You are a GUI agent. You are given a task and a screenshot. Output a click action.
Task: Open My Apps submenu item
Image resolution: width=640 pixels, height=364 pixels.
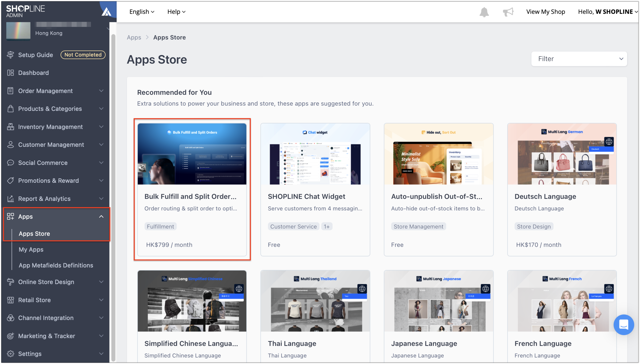click(31, 249)
